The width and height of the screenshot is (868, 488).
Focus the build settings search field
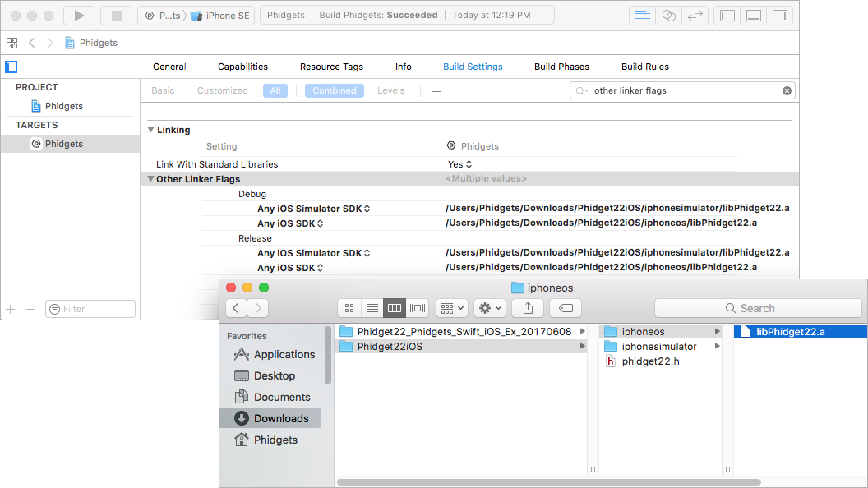tap(682, 90)
